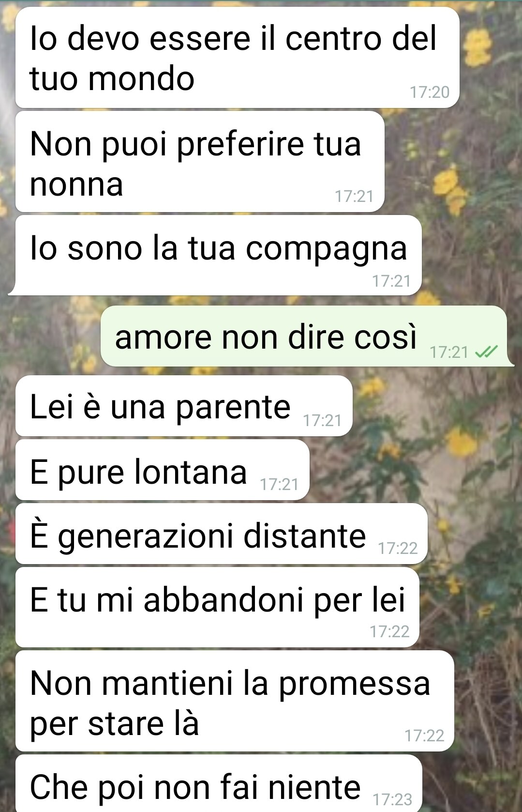This screenshot has height=812, width=522.
Task: Tap the timestamp on 'Io sono la tua compagna'
Action: coord(391,281)
